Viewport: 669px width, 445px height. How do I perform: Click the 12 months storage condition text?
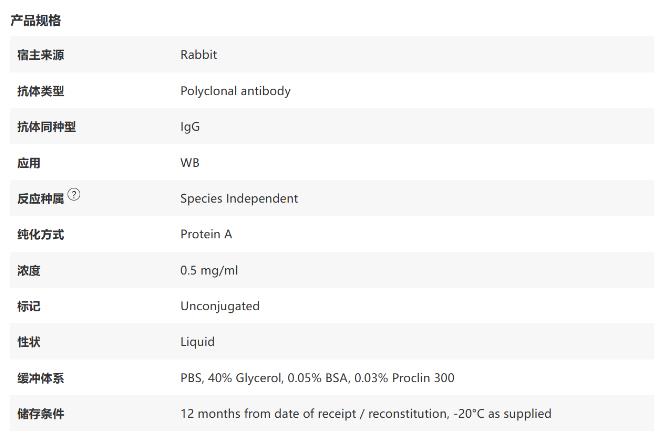(x=366, y=414)
